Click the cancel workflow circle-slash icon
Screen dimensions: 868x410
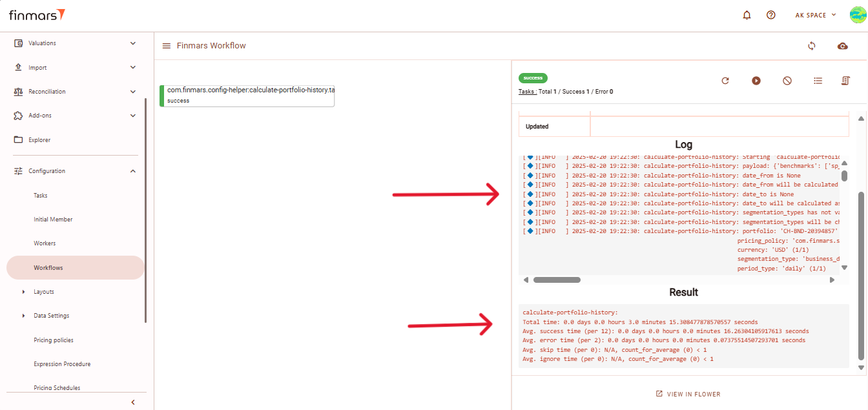(x=787, y=81)
